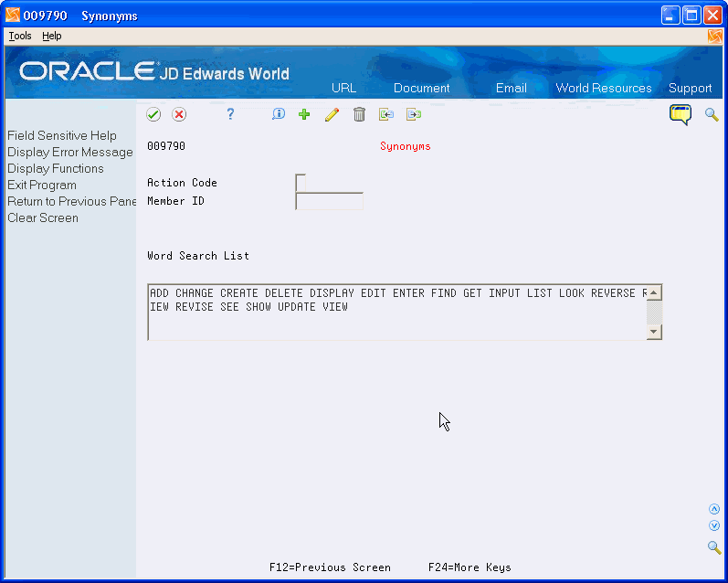The height and width of the screenshot is (583, 728).
Task: Click the circled down arrow icon
Action: 714,525
